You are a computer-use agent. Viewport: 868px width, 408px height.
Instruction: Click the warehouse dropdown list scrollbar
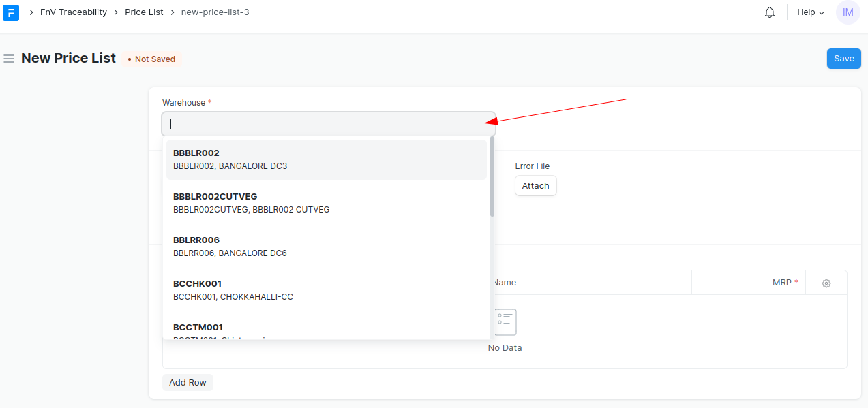point(492,176)
